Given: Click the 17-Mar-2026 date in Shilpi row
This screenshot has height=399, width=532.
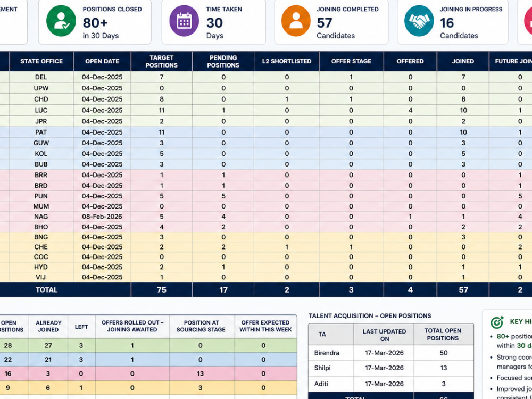Looking at the screenshot, I should (384, 368).
